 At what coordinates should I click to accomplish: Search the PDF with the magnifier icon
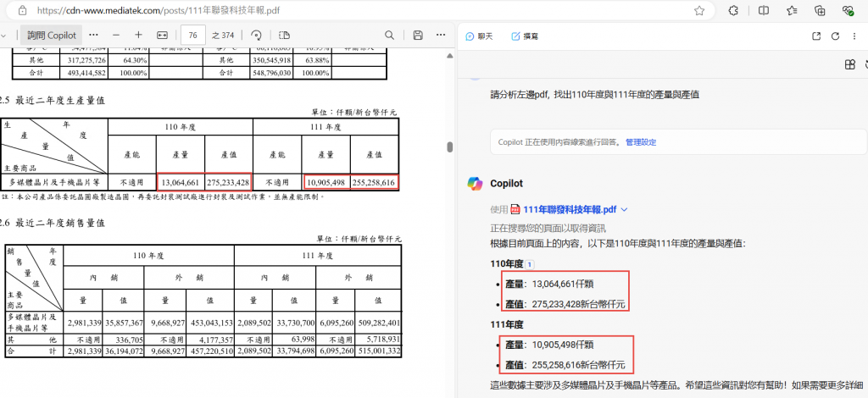click(390, 36)
